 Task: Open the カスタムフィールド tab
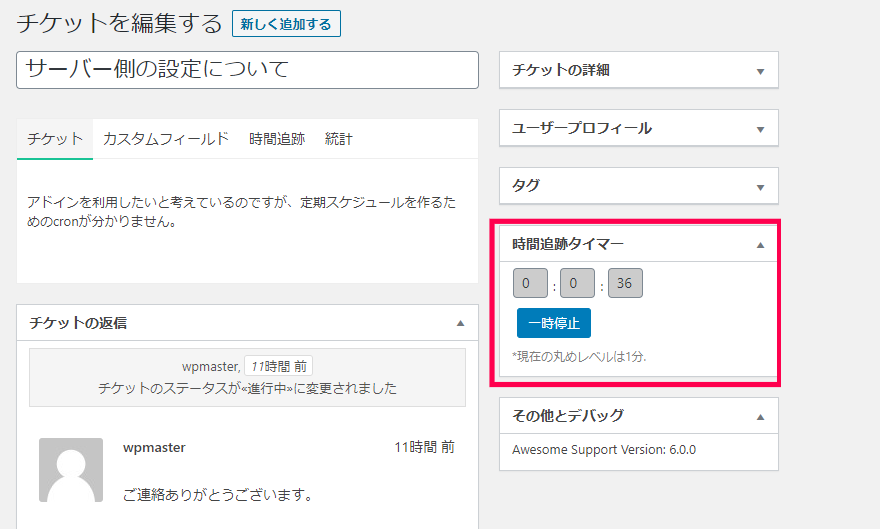[166, 139]
